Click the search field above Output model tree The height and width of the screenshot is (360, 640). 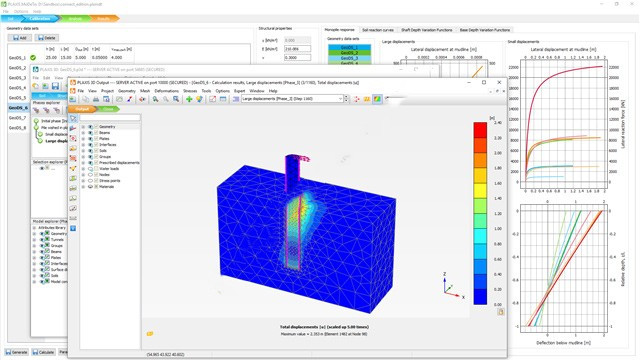pyautogui.click(x=110, y=118)
